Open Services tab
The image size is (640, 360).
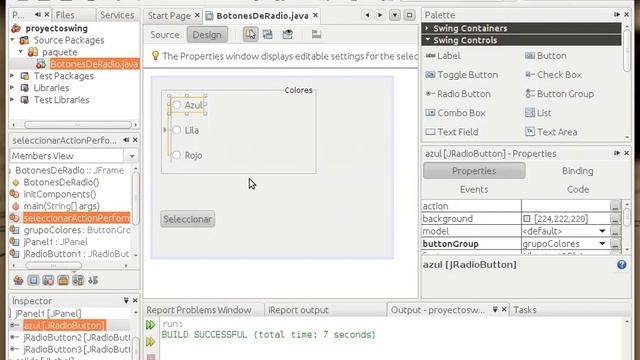117,15
